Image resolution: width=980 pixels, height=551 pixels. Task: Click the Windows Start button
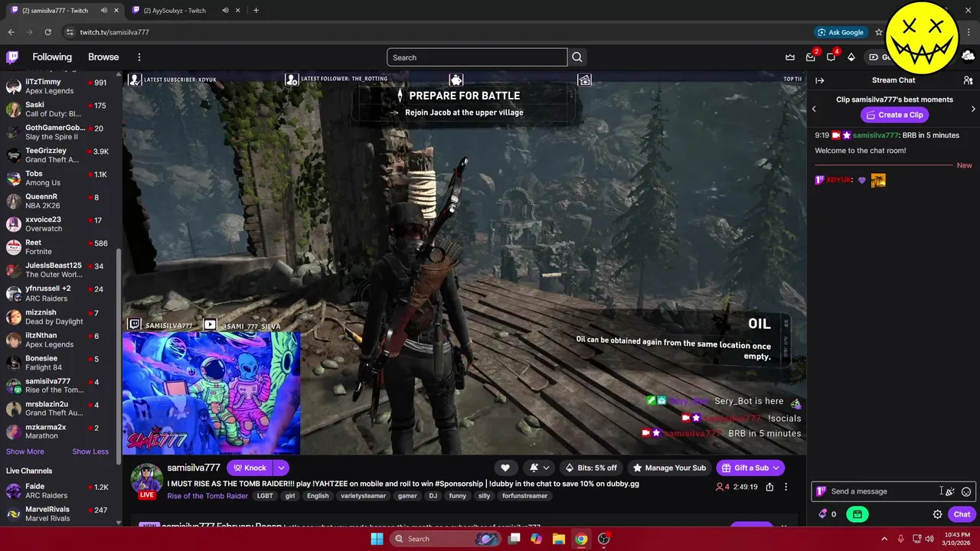tap(377, 539)
